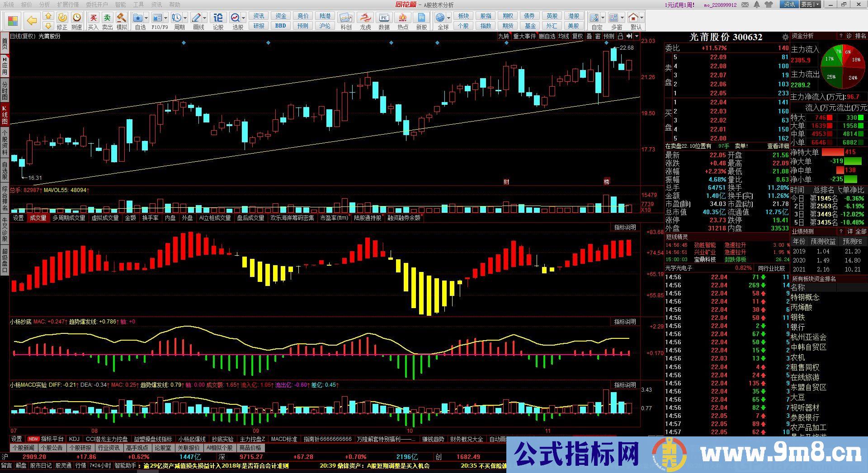Toggle the chart lock icon
Image resolution: width=868 pixels, height=473 pixels.
tap(620, 36)
